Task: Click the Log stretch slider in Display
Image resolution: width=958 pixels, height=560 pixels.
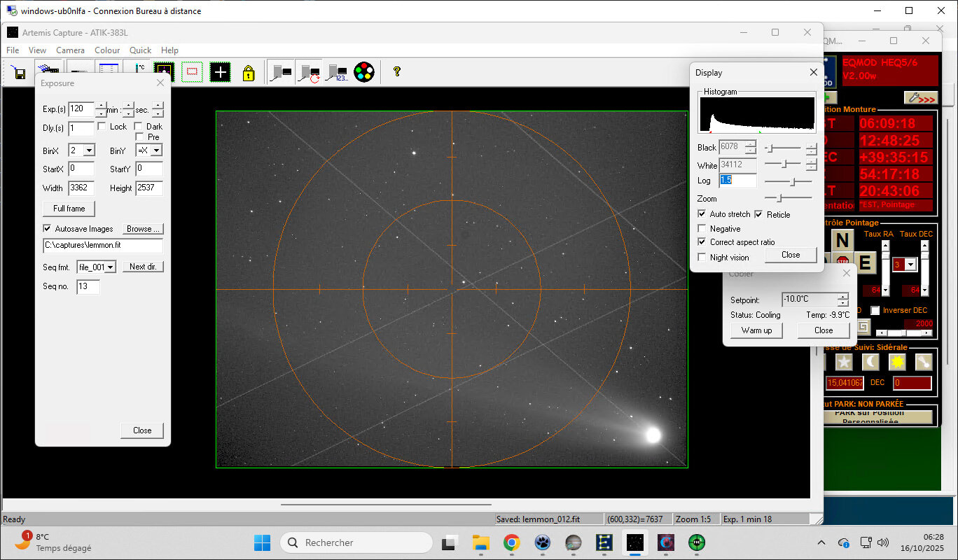Action: click(x=791, y=181)
